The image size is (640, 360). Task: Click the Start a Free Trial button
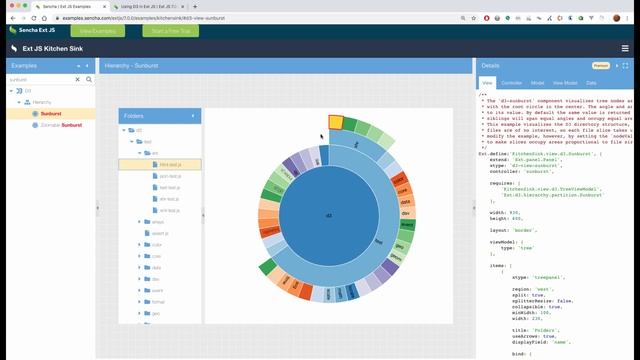tap(171, 31)
